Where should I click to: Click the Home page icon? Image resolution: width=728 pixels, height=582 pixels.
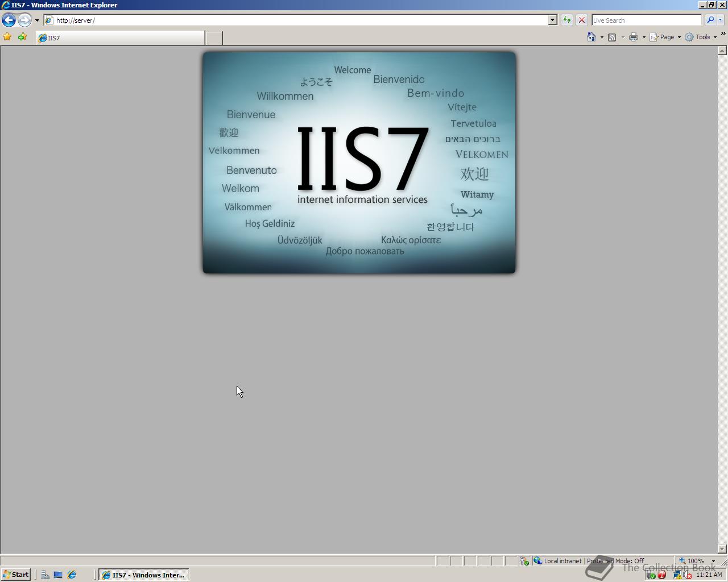click(591, 37)
